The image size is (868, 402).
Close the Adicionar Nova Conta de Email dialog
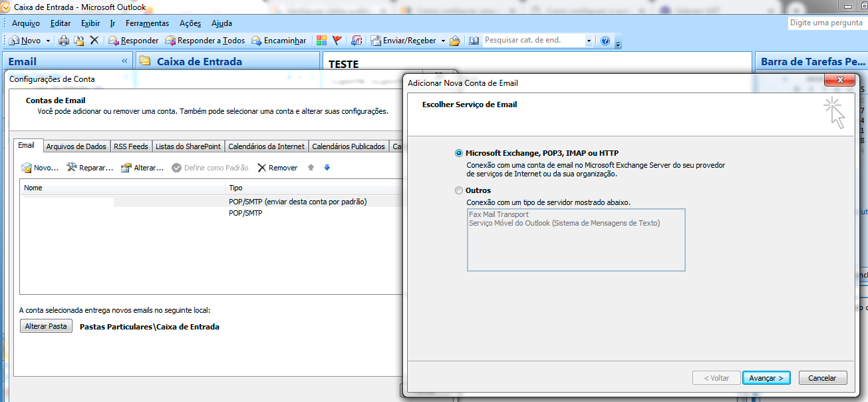click(839, 81)
